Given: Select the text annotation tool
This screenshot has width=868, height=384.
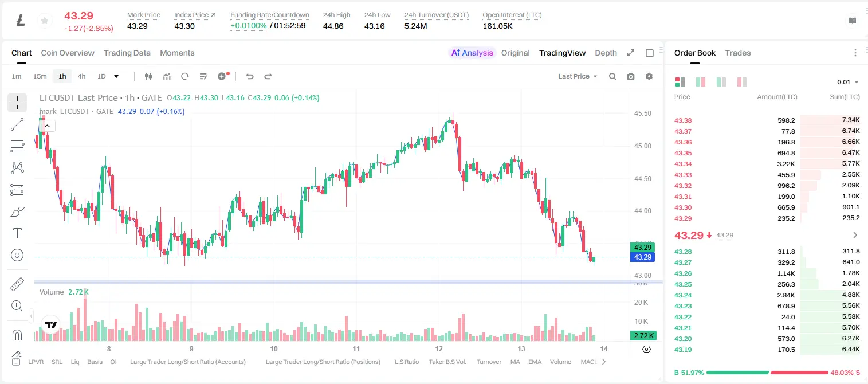Looking at the screenshot, I should 17,233.
